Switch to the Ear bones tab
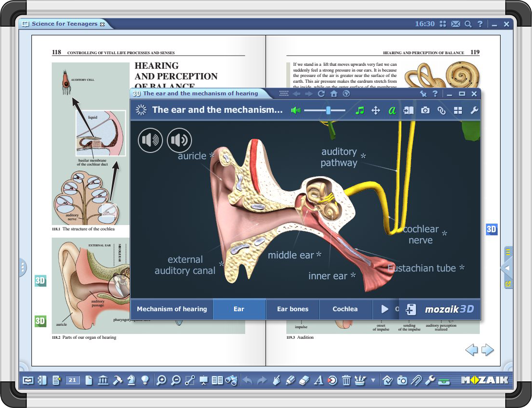Viewport: 532px width, 408px height. click(292, 309)
